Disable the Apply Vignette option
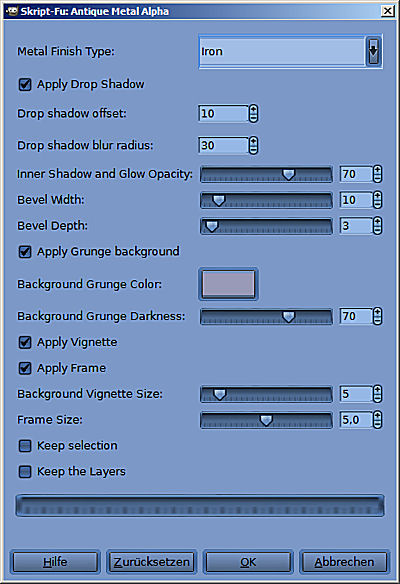 tap(25, 342)
